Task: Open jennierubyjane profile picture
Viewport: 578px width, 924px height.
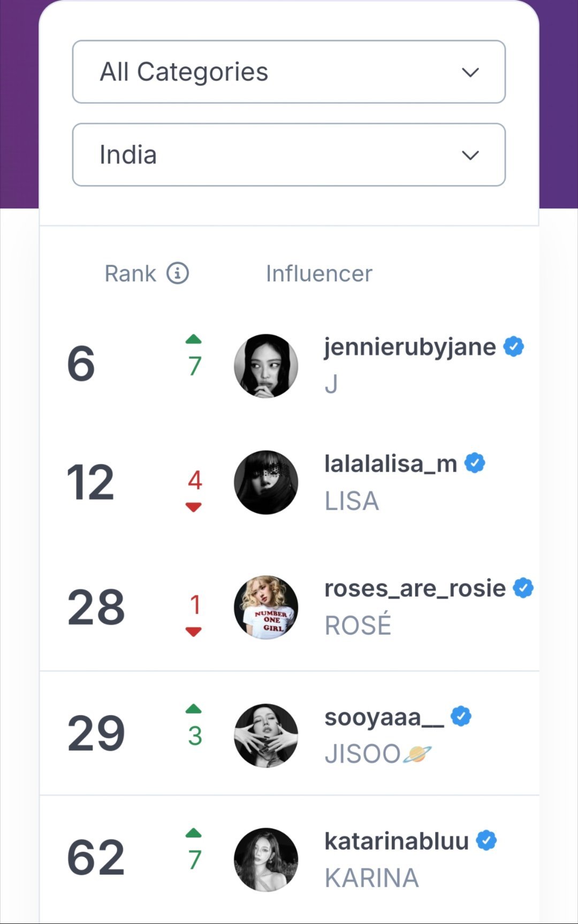Action: (x=266, y=366)
